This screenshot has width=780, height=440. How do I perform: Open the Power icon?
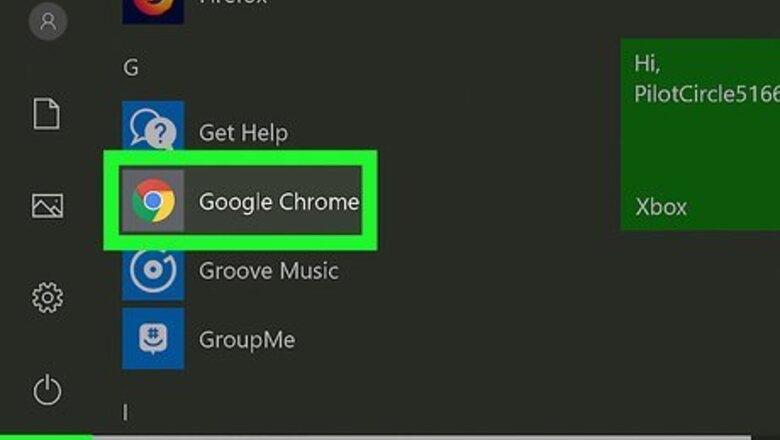(47, 390)
